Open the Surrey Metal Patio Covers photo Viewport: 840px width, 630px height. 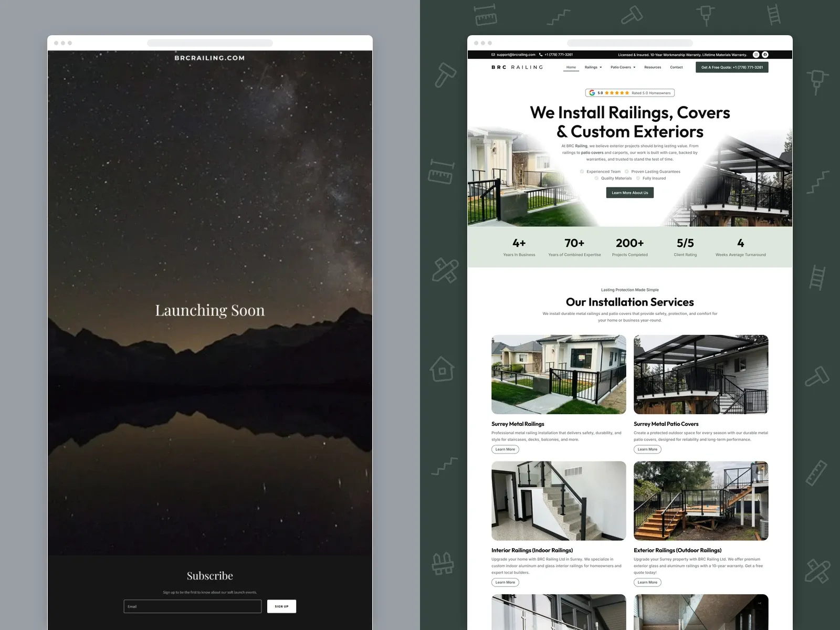click(701, 375)
